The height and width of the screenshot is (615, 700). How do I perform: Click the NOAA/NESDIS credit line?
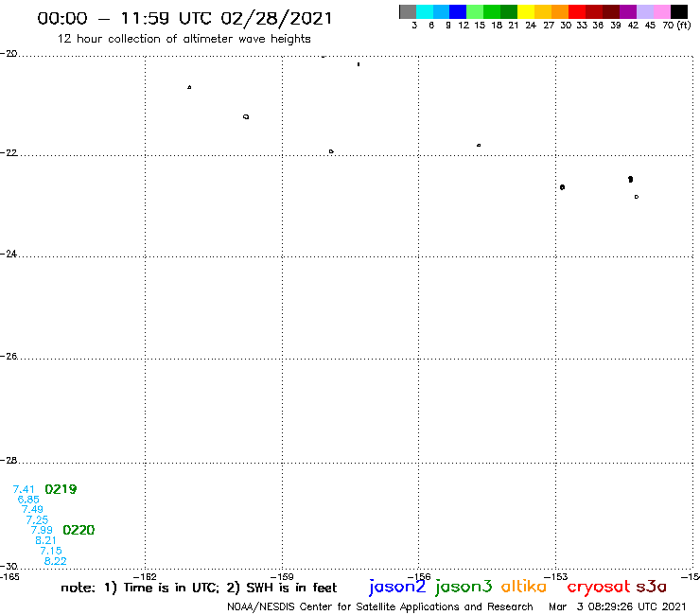pos(380,606)
